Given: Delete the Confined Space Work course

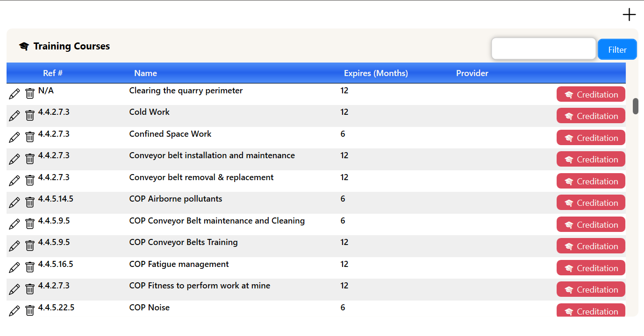Looking at the screenshot, I should 30,137.
